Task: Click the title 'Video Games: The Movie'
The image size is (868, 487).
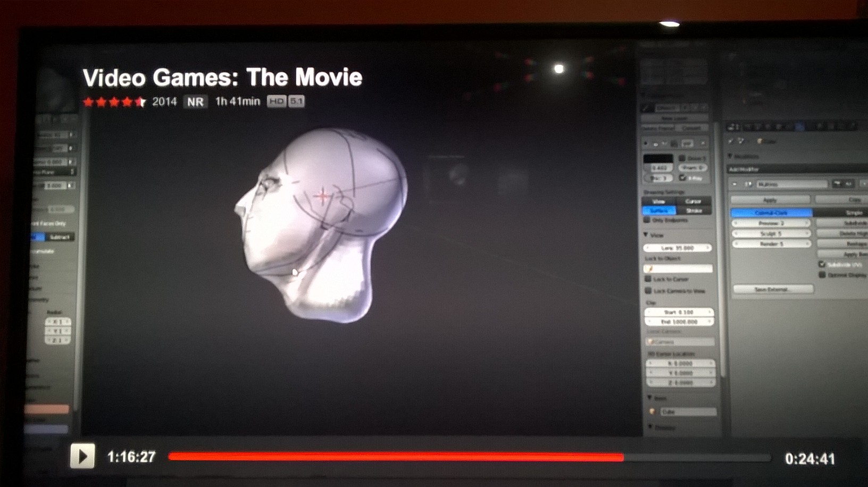Action: point(222,77)
